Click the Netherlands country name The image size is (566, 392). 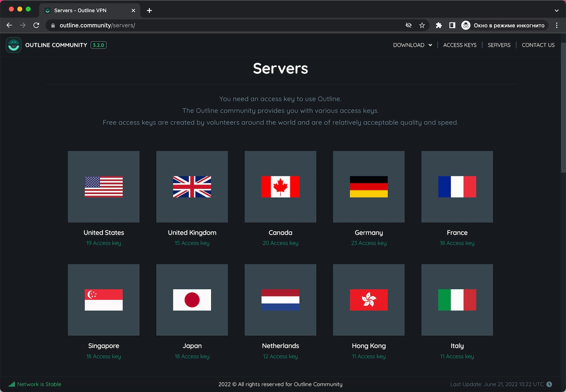tap(280, 346)
